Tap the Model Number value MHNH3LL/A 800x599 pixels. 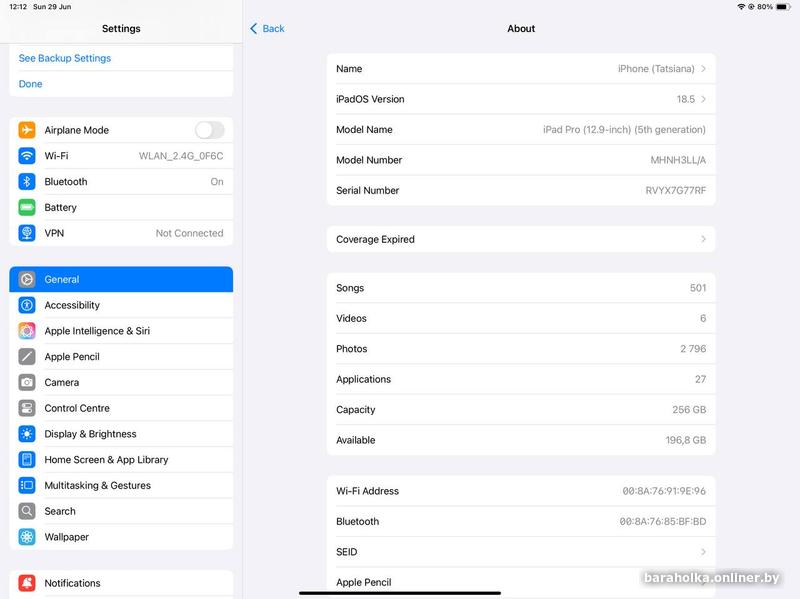[x=678, y=160]
